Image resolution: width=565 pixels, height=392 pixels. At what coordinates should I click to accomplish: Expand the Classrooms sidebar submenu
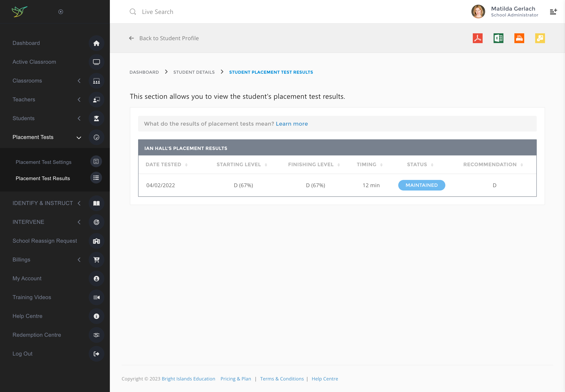[x=79, y=81]
